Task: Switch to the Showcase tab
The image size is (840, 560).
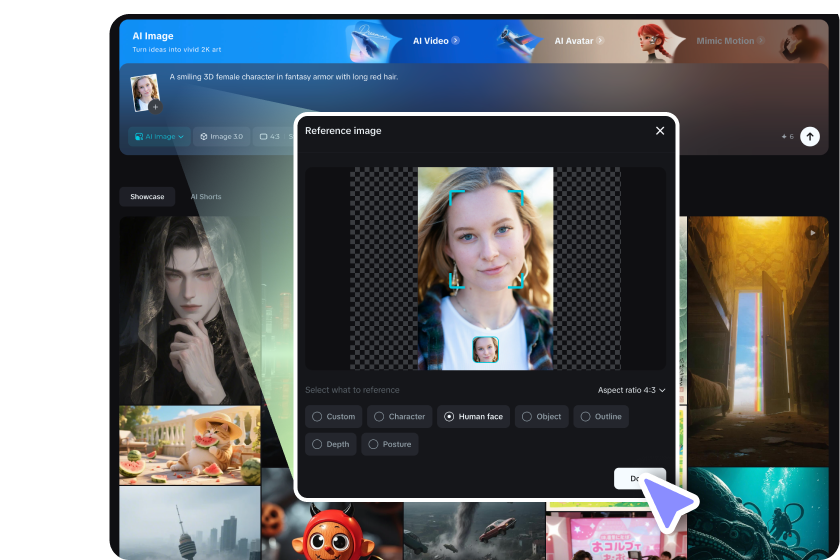Action: pos(147,197)
